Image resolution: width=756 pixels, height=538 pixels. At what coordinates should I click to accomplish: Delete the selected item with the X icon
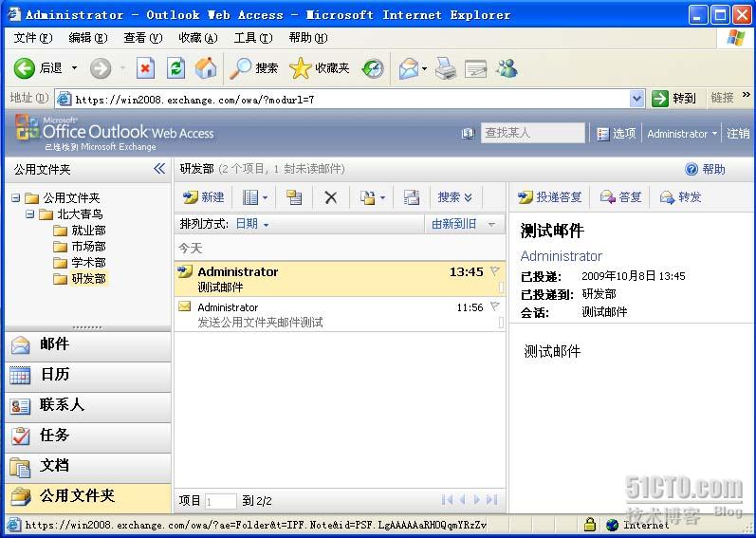click(x=331, y=197)
